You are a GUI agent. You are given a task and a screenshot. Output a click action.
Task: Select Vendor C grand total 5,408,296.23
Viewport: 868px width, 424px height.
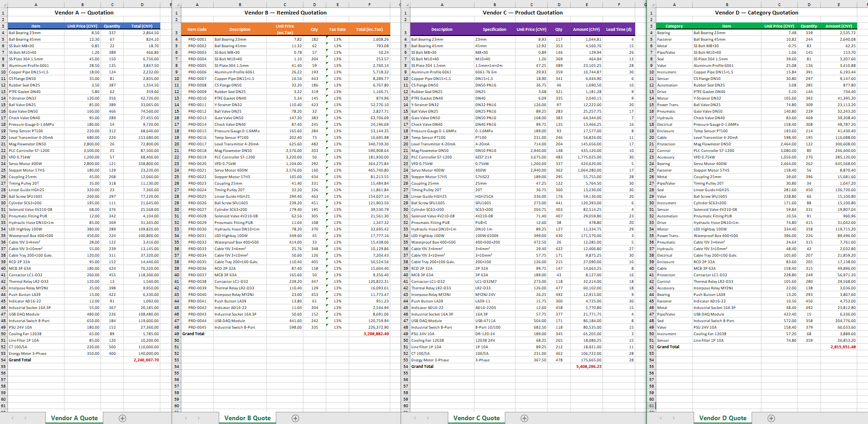pyautogui.click(x=587, y=367)
